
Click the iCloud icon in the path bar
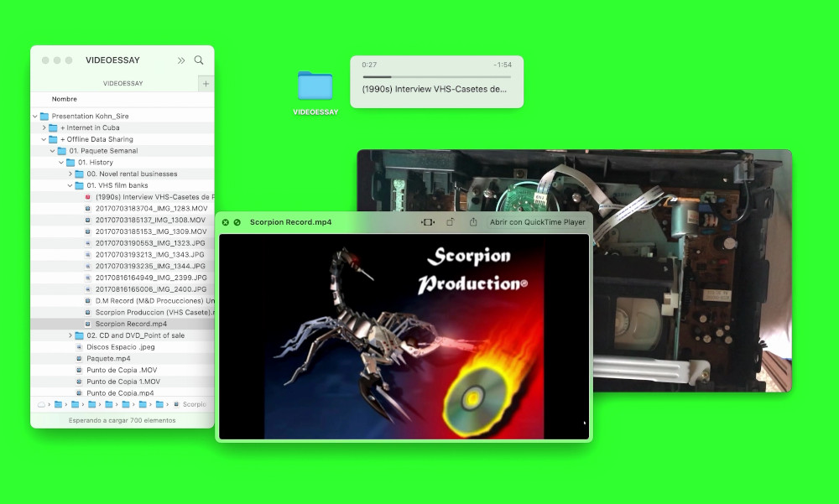click(41, 404)
